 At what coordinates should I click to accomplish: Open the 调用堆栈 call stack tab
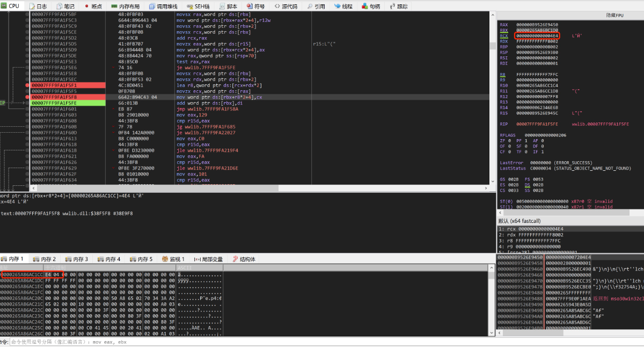tap(162, 6)
